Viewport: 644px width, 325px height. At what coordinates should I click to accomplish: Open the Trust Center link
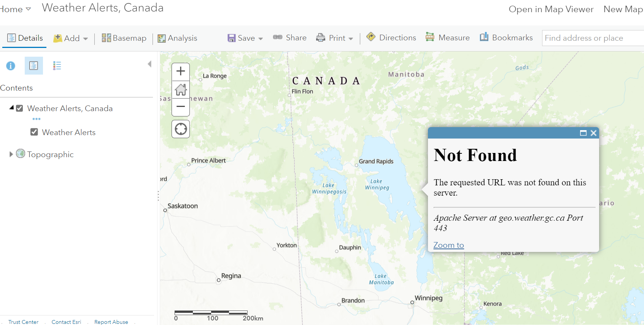24,322
